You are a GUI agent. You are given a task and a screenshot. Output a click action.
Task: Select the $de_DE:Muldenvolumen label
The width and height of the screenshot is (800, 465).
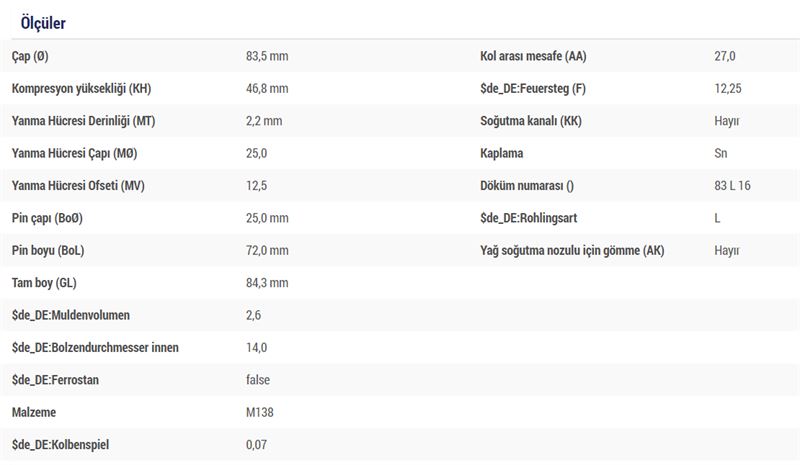(71, 315)
